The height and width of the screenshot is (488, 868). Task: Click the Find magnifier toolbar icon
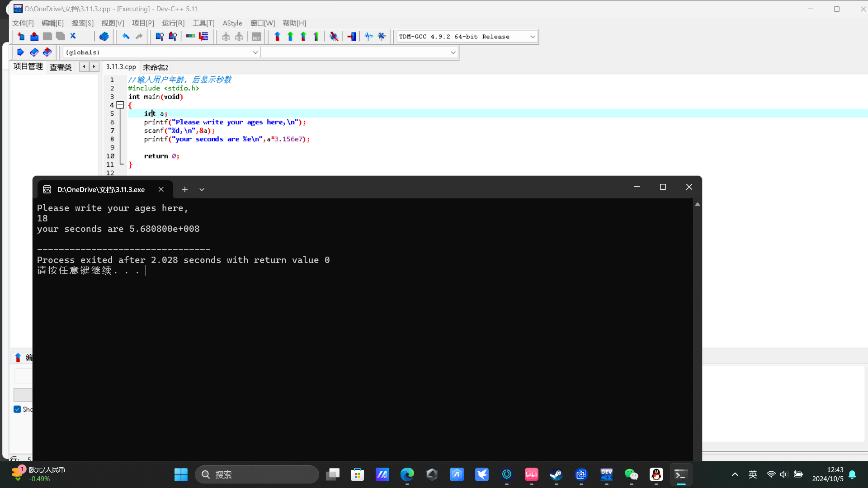159,37
